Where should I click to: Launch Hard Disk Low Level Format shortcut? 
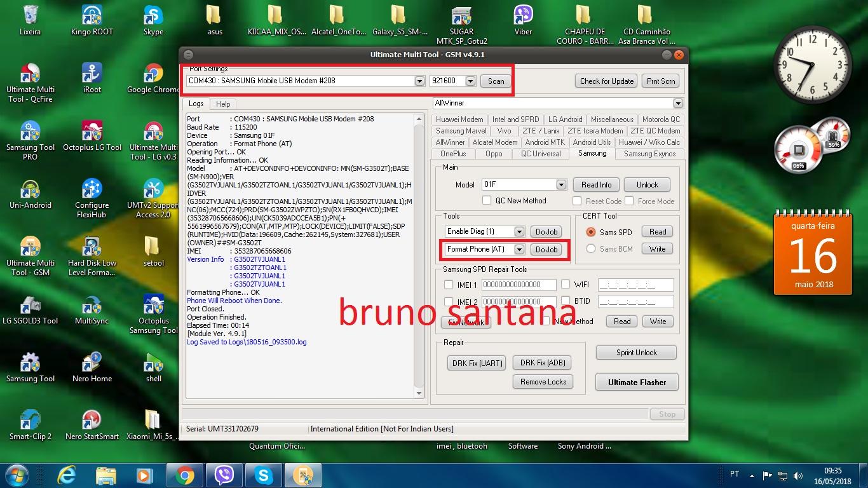[92, 256]
